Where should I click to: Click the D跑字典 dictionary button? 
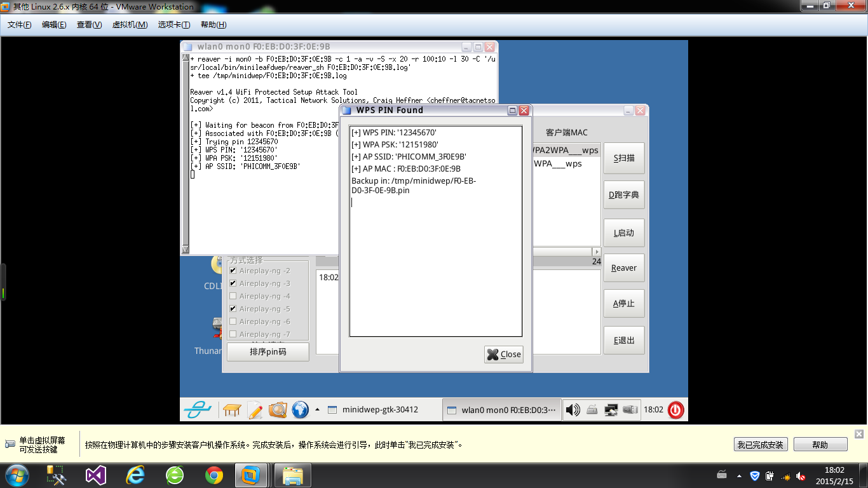pos(624,194)
